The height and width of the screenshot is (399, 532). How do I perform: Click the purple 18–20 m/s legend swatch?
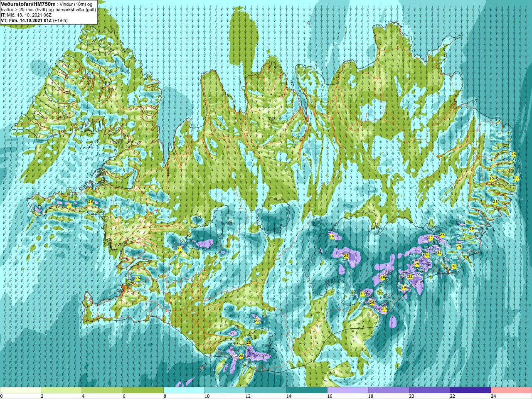pyautogui.click(x=389, y=390)
